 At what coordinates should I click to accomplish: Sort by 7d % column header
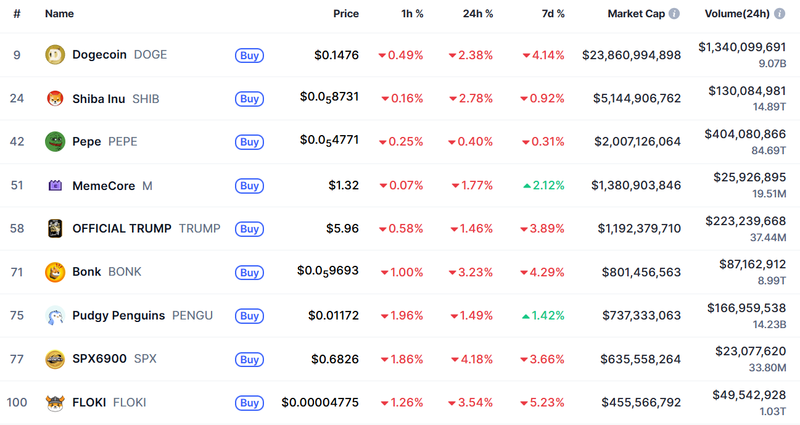(547, 15)
